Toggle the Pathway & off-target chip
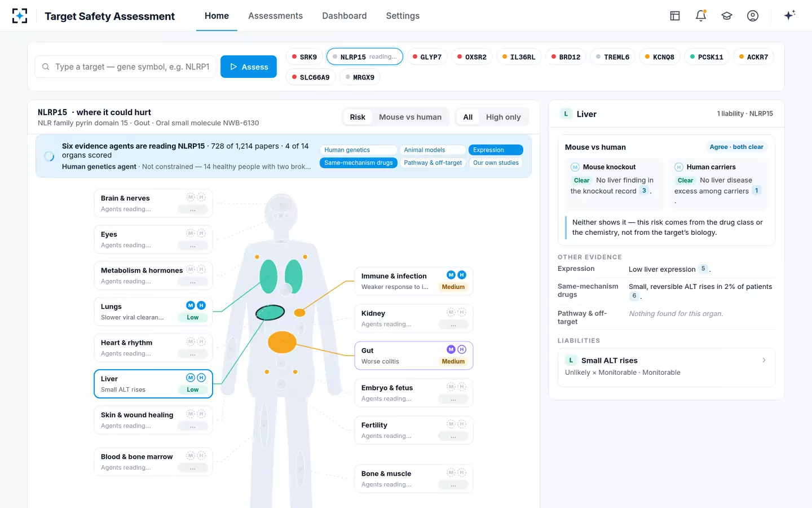812x508 pixels. [433, 163]
